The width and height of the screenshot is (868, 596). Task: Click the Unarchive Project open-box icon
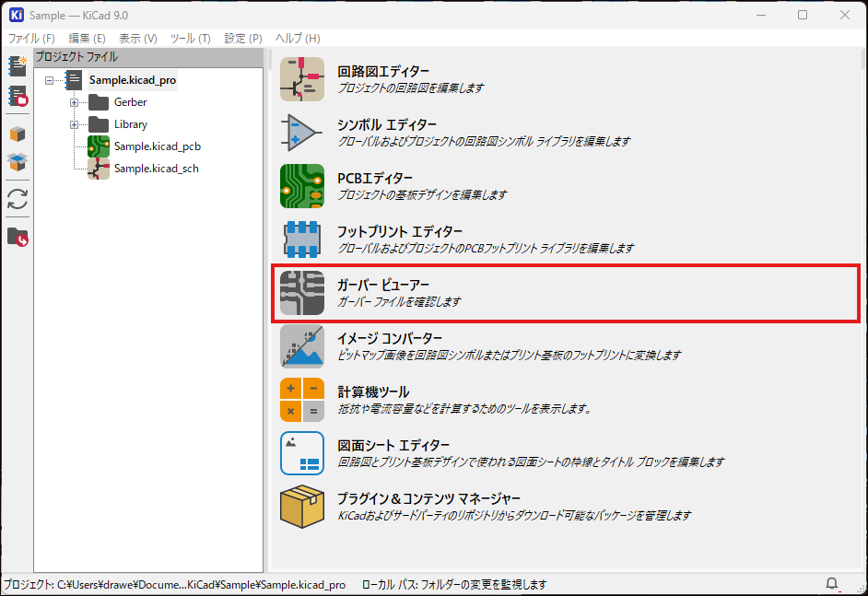pos(17,162)
